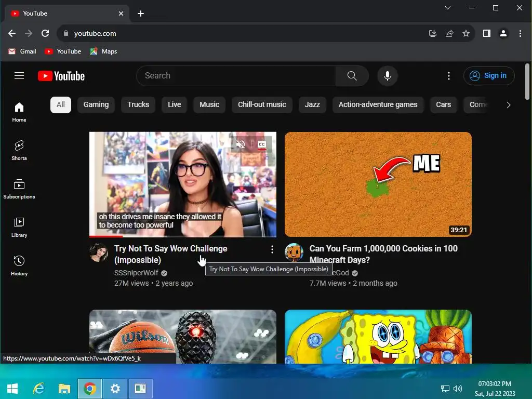Open History in sidebar
This screenshot has height=399, width=532.
19,265
